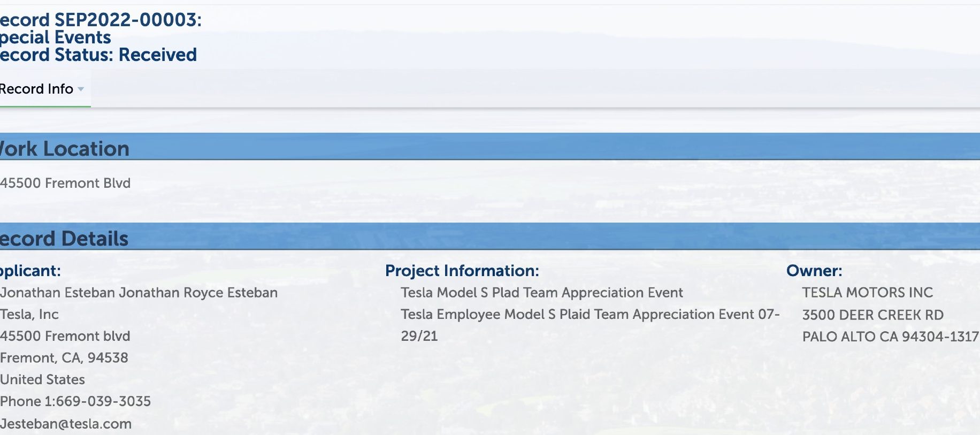The image size is (980, 435).
Task: Click the phone number 669-039-3035
Action: (x=104, y=401)
